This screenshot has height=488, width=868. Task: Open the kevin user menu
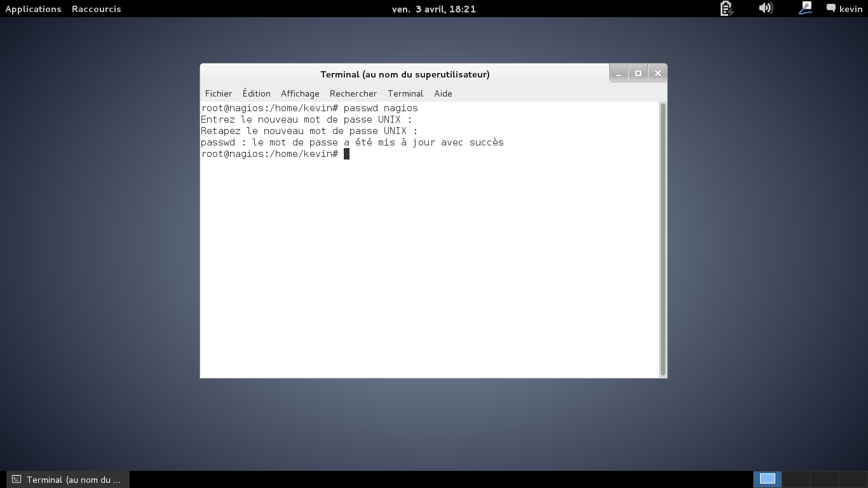pos(851,9)
